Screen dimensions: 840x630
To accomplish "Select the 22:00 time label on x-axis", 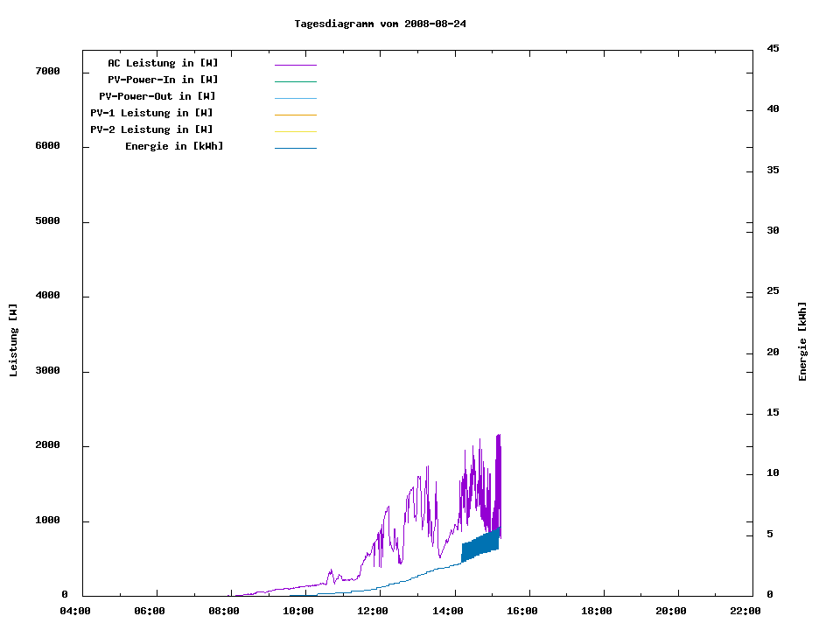I will (745, 611).
